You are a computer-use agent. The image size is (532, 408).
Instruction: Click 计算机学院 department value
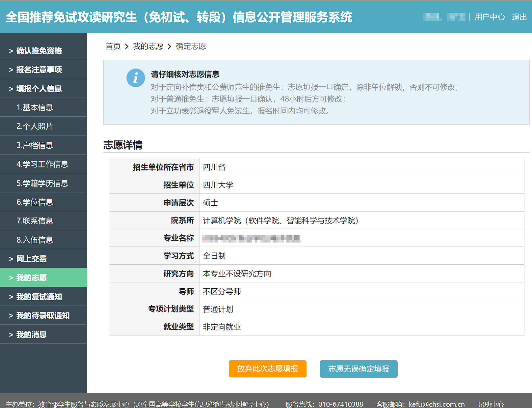(280, 220)
